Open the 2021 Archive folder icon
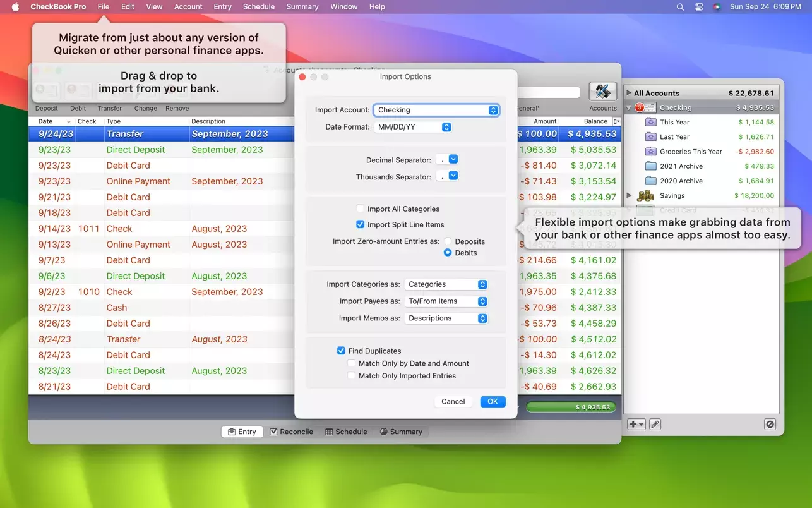812x508 pixels. click(x=650, y=166)
